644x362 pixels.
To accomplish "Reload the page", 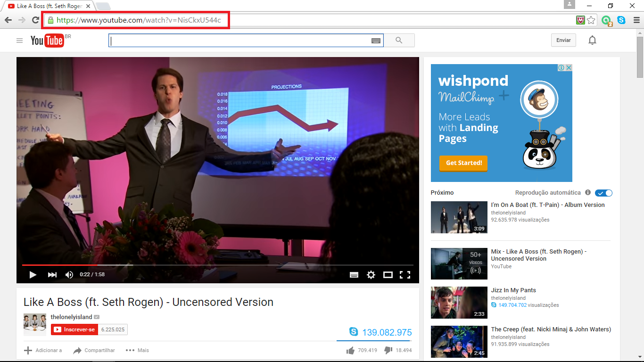I will (x=35, y=20).
